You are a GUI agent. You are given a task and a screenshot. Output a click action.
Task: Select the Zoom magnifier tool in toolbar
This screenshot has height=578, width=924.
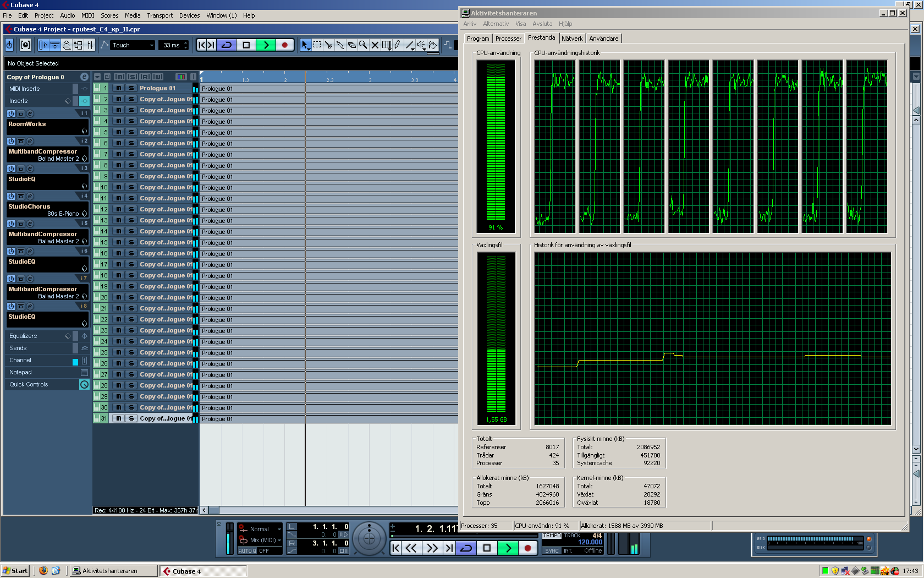coord(363,45)
